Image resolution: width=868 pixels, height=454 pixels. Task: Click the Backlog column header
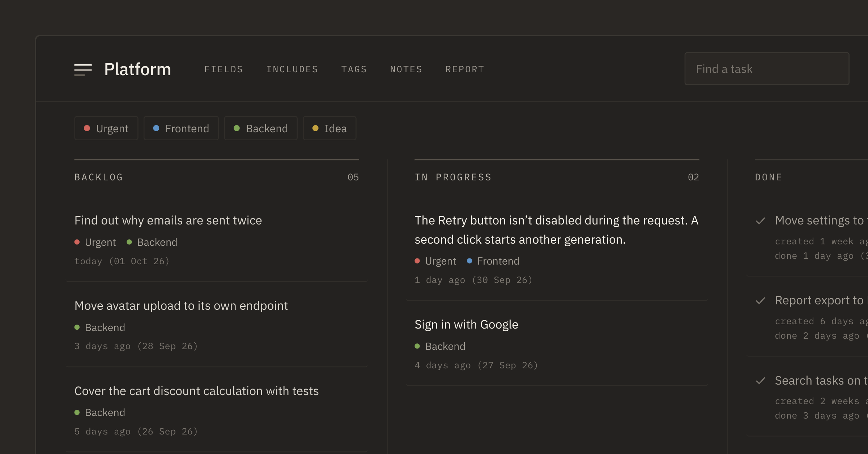click(99, 177)
